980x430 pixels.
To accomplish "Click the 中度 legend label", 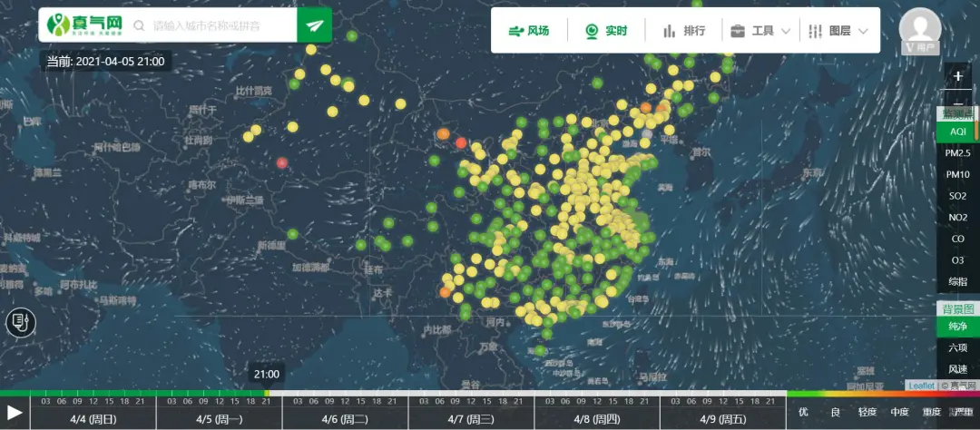I will pos(900,413).
